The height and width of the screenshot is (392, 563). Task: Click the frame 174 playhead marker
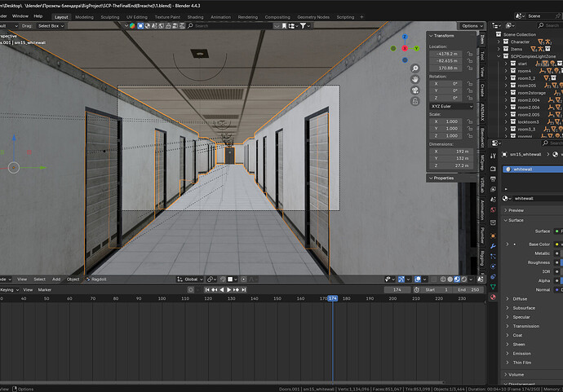click(333, 298)
